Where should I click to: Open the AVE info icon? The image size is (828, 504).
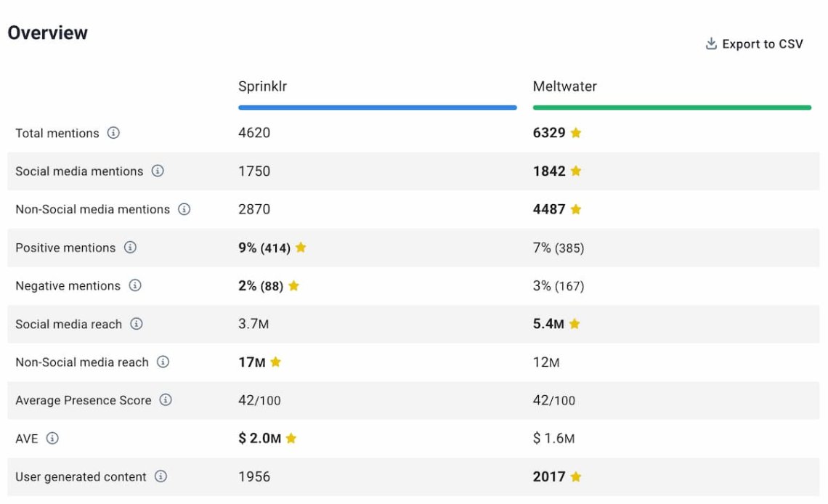(x=52, y=439)
